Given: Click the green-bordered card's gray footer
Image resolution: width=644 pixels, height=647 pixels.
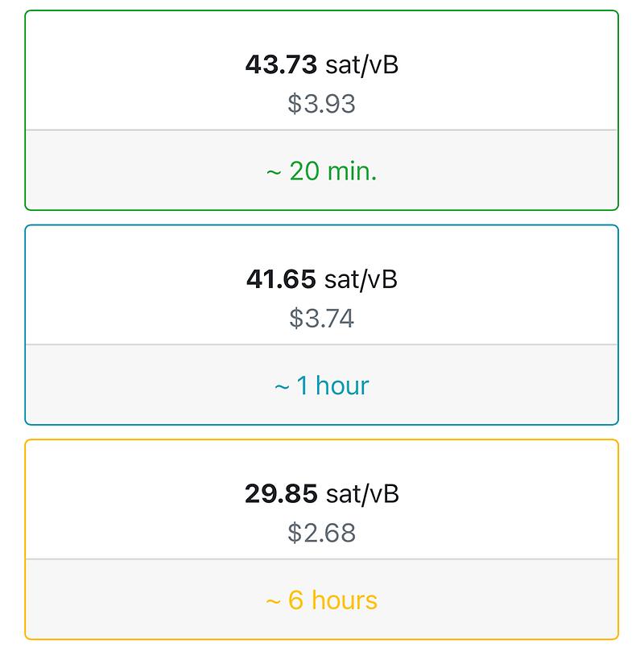Looking at the screenshot, I should tap(483, 171).
